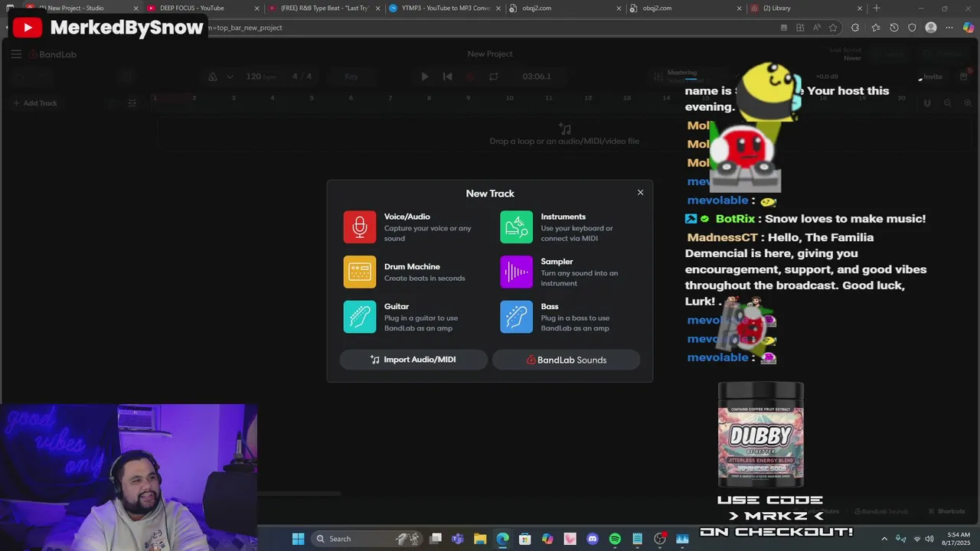This screenshot has height=551, width=980.
Task: Click the taskbar Search box
Action: point(367,539)
